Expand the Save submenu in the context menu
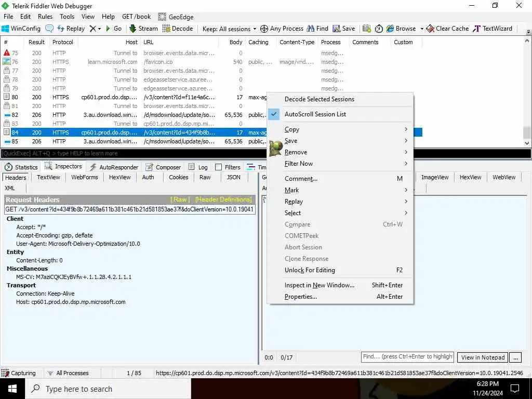The image size is (532, 399). pos(341,140)
